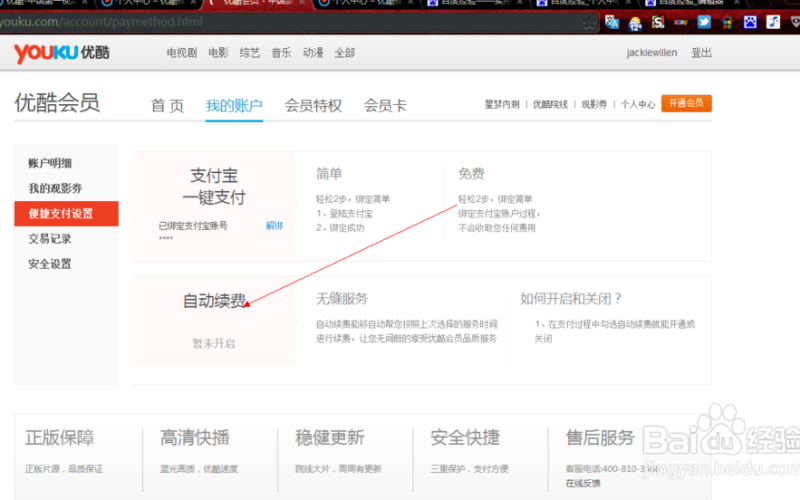Screen dimensions: 800x500
Task: Open the weather extension showing 12°
Action: point(635,22)
